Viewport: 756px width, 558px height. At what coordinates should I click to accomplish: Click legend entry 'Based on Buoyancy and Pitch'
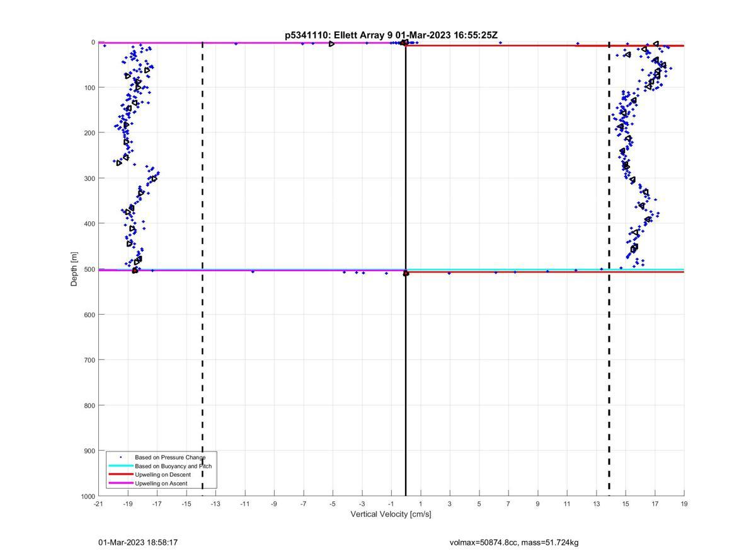[173, 466]
